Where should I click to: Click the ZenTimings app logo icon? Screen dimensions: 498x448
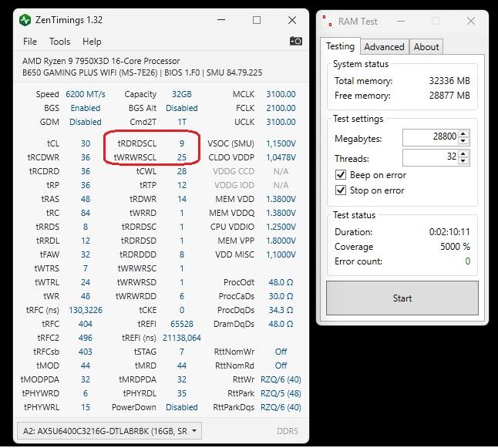point(25,20)
